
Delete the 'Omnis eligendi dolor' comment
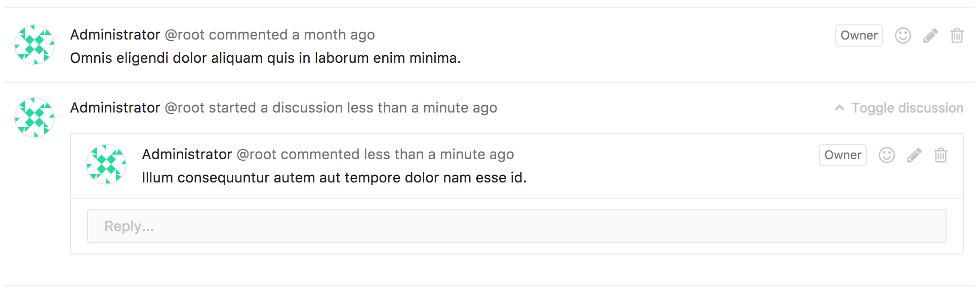pyautogui.click(x=957, y=35)
